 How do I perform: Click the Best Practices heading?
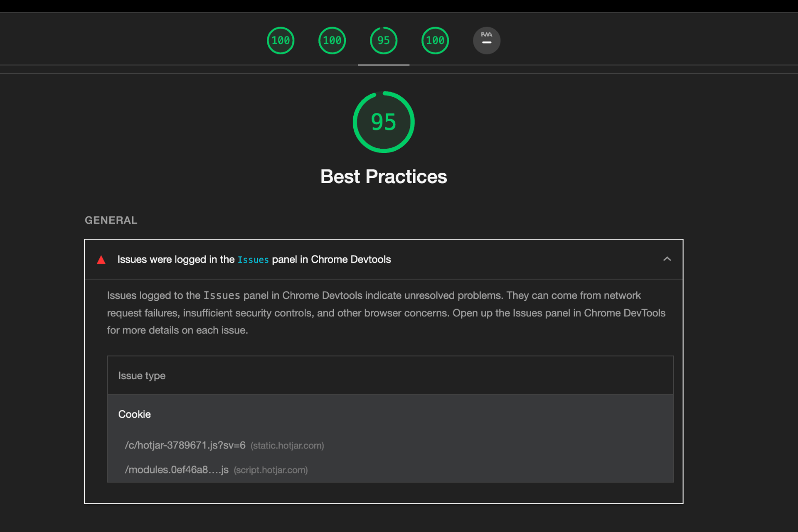click(384, 177)
